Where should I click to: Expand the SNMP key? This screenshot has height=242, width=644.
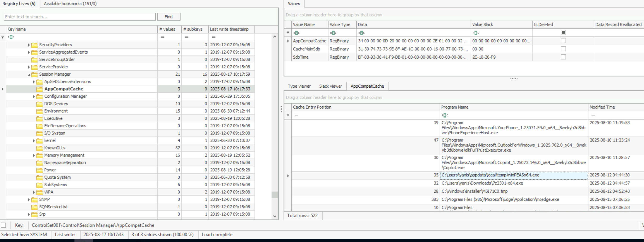coord(29,200)
